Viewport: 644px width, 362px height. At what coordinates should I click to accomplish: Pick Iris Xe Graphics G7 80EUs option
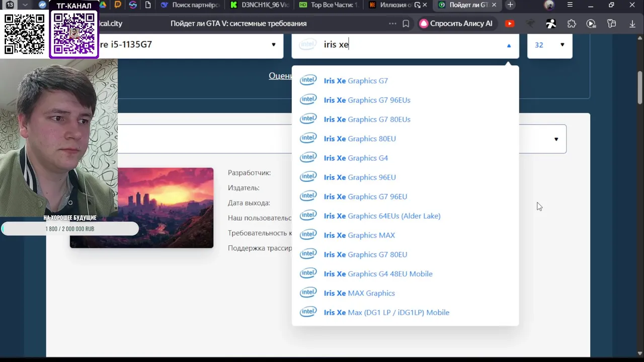[405, 119]
